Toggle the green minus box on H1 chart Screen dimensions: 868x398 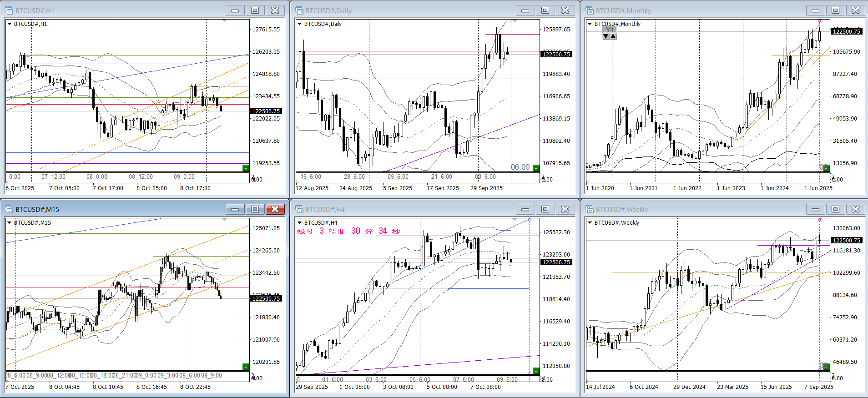246,168
